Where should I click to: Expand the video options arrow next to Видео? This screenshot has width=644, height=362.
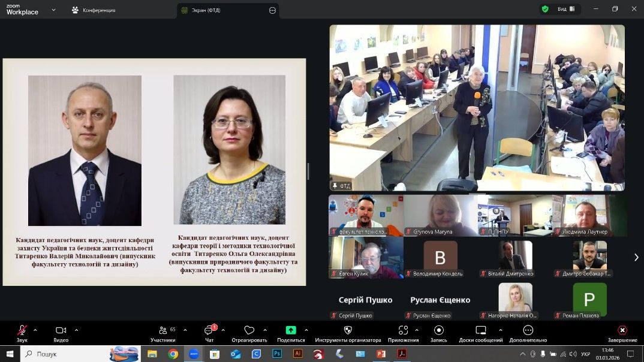coord(76,330)
